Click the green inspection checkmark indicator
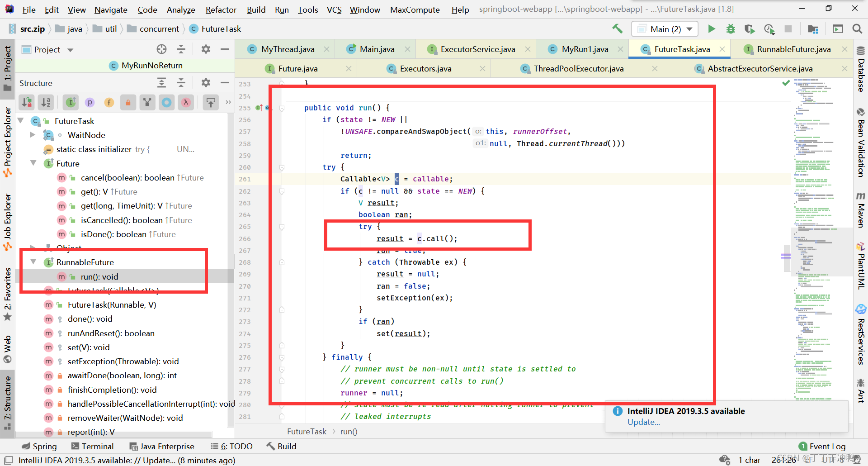Screen dimensions: 868x466 [x=786, y=83]
